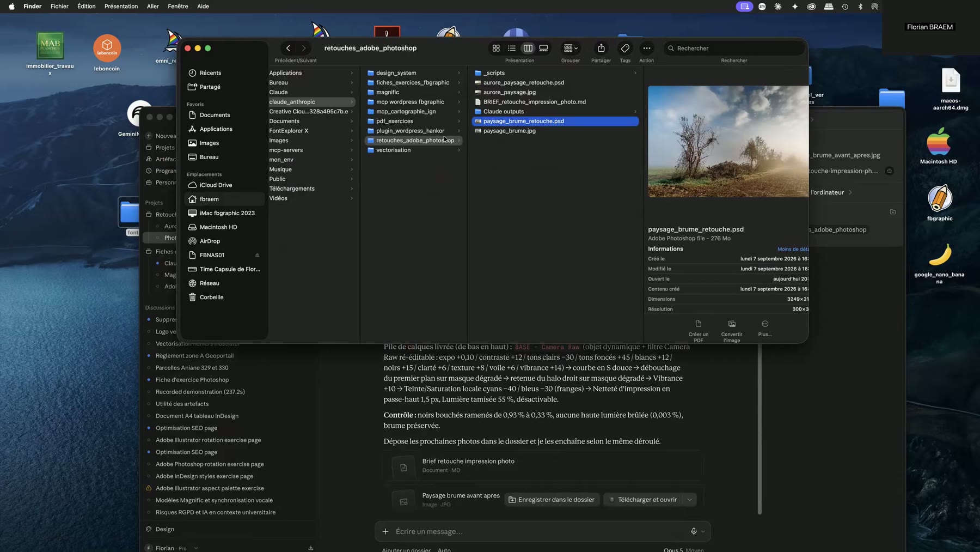Eject the FBNAS01 volume
The height and width of the screenshot is (552, 980).
[257, 255]
